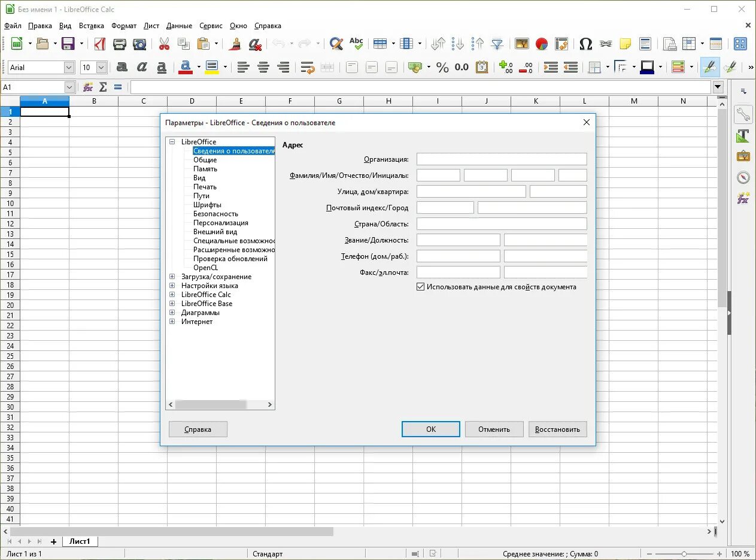Viewport: 756px width, 560px height.
Task: Insert special character Omega icon
Action: point(586,44)
